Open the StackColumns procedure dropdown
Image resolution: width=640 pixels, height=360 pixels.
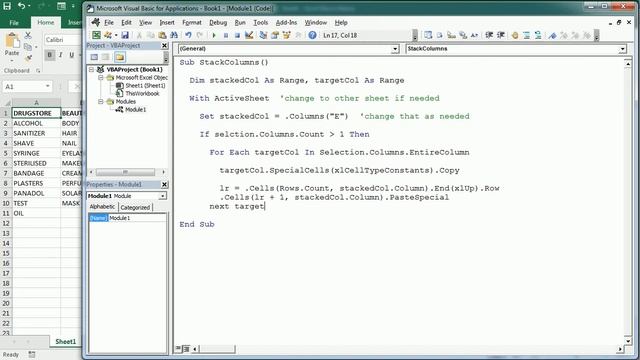tap(622, 49)
